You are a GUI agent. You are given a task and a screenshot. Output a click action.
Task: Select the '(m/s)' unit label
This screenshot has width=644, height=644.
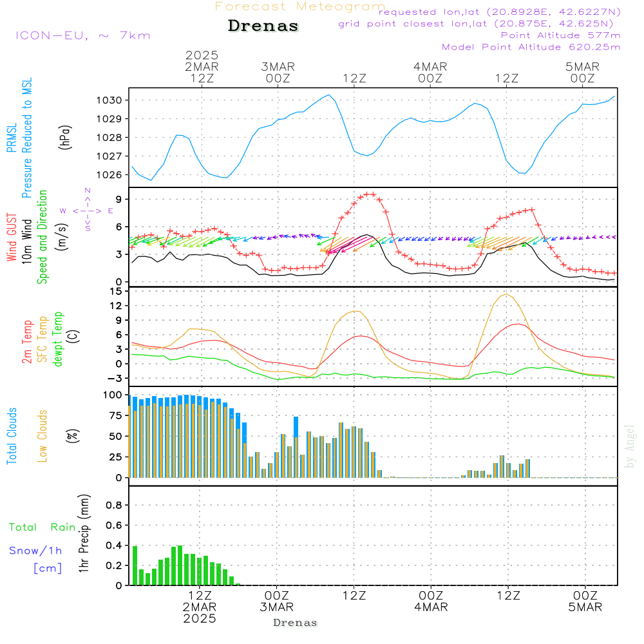[x=62, y=238]
